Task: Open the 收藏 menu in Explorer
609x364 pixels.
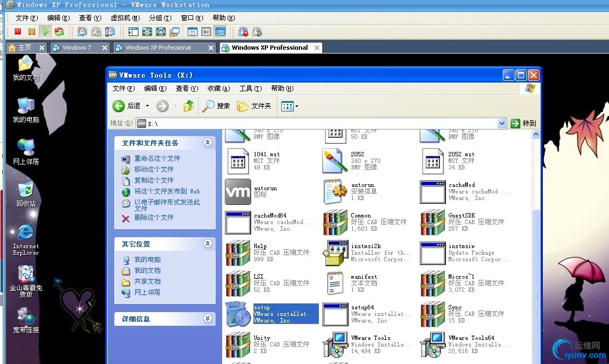Action: (x=219, y=89)
